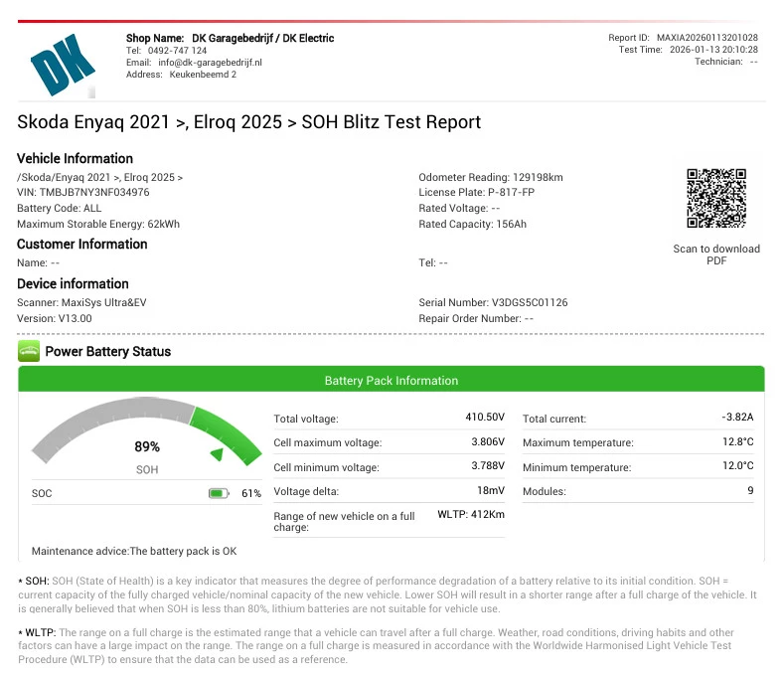Click the 'Scan to download PDF' caption
Screen dimensions: 784x677
point(715,254)
